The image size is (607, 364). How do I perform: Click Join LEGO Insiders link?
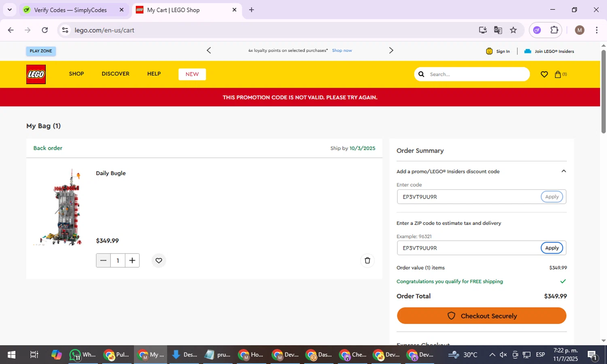549,51
